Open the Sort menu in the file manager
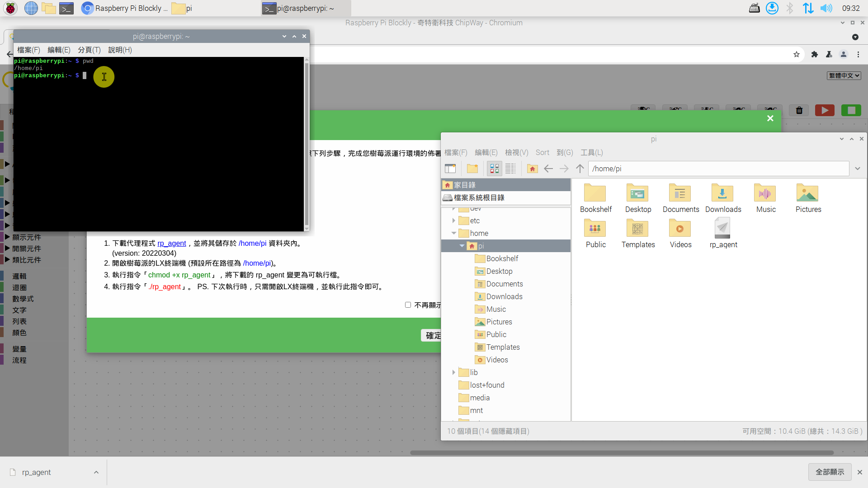 (x=542, y=152)
